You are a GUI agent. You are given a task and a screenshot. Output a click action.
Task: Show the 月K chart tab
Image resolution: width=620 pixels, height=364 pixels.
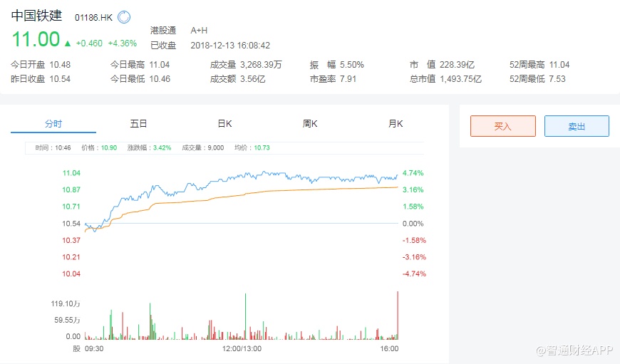click(396, 124)
